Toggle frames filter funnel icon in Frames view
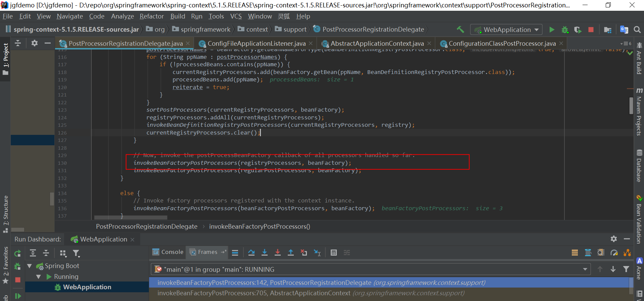644x301 pixels. [x=626, y=269]
